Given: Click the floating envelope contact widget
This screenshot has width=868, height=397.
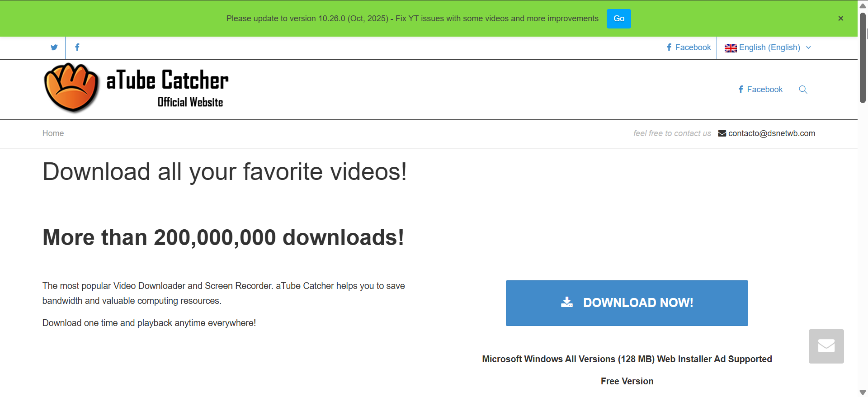Looking at the screenshot, I should (826, 346).
